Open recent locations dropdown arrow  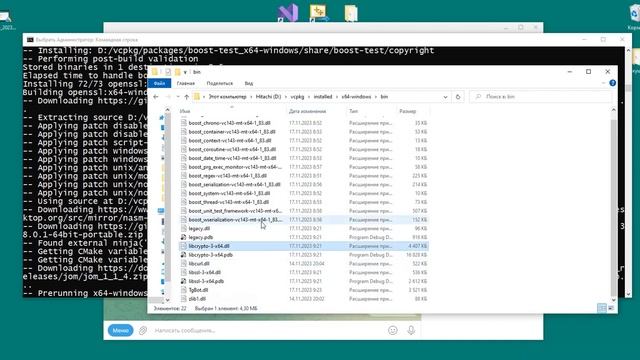tap(178, 97)
